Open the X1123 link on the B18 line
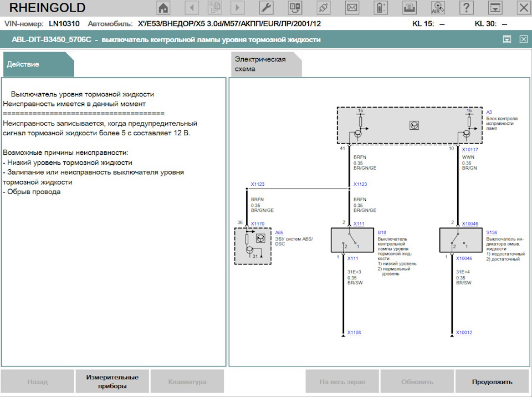532x397 pixels. point(360,184)
